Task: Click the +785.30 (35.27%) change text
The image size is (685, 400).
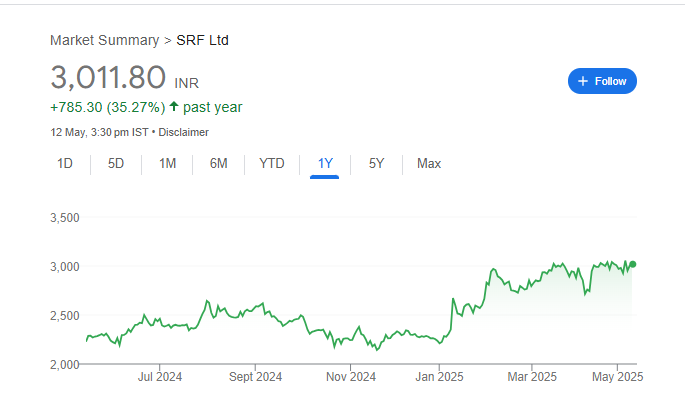Action: click(108, 107)
